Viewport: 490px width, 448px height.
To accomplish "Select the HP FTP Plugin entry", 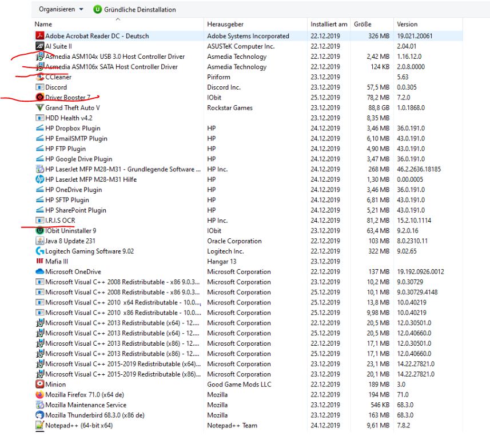I will 248,149.
